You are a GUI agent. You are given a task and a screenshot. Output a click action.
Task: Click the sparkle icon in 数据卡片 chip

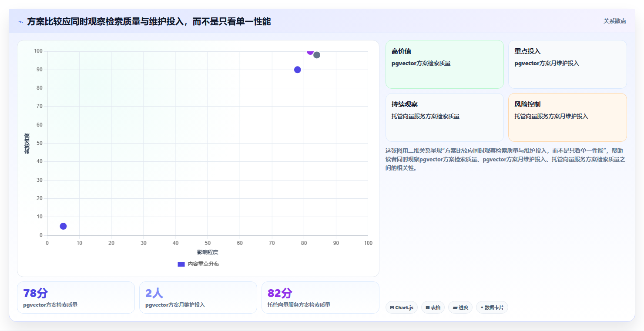click(x=482, y=308)
